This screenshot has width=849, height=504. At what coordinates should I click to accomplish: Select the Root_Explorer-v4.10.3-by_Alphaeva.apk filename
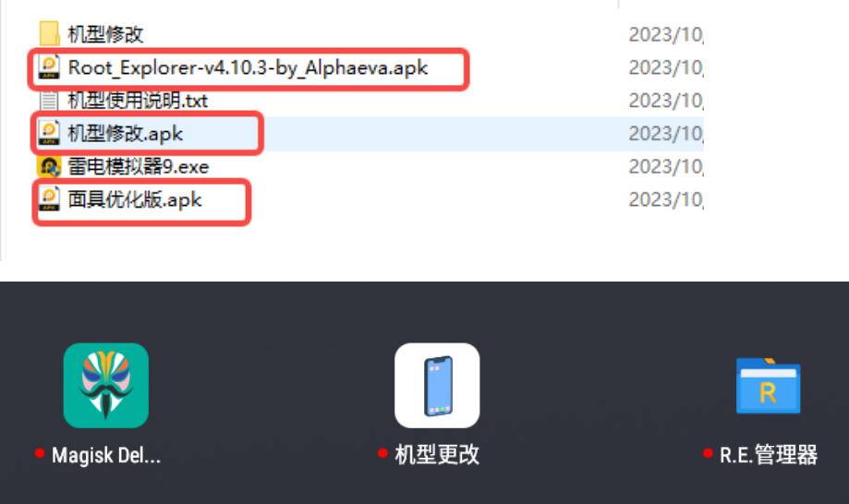(248, 67)
